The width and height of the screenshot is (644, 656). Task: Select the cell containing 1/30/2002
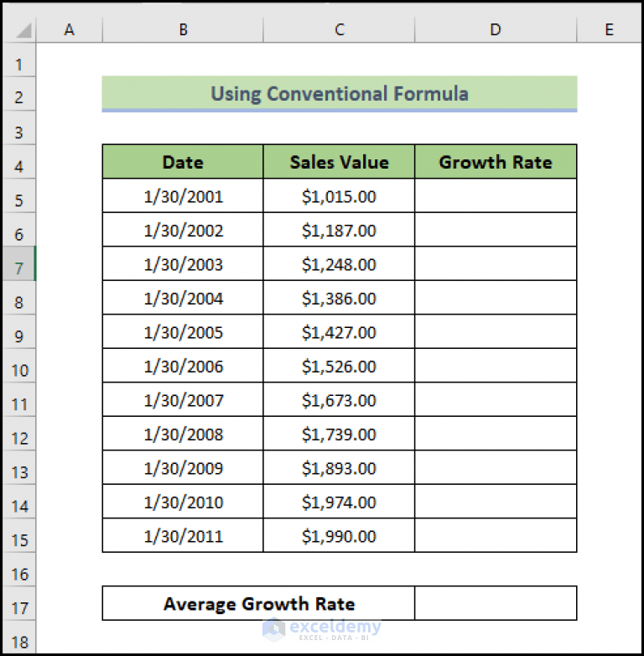[183, 230]
